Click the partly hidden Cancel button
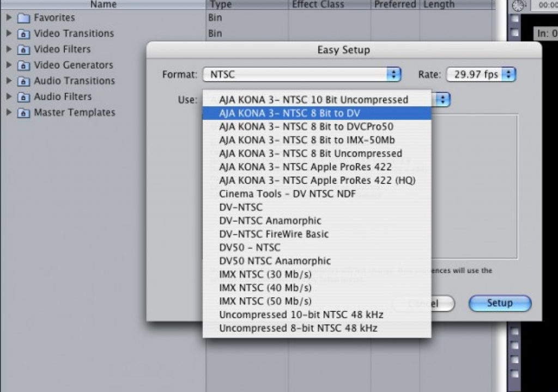The height and width of the screenshot is (392, 558). 443,304
